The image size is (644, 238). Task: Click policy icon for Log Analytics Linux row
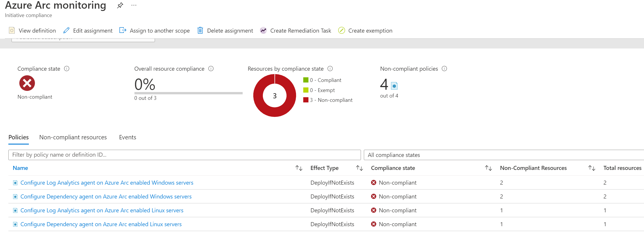pyautogui.click(x=15, y=210)
